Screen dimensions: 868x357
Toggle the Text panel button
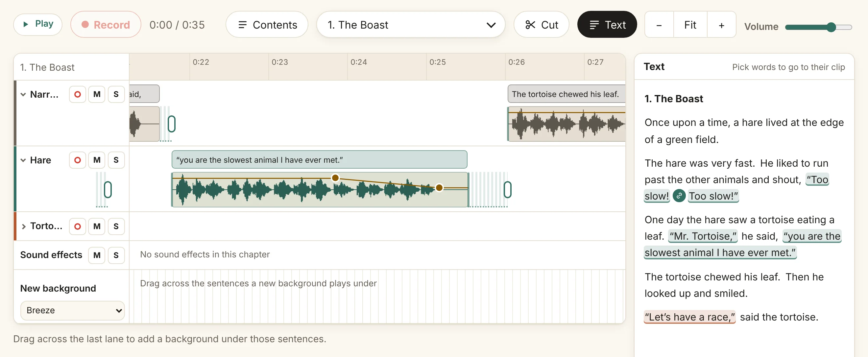point(607,24)
